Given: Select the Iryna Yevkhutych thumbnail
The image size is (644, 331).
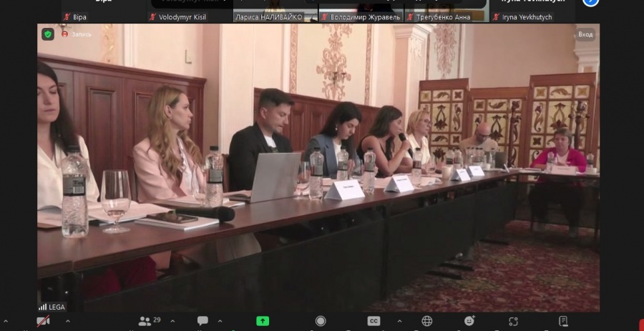Looking at the screenshot, I should coord(532,11).
